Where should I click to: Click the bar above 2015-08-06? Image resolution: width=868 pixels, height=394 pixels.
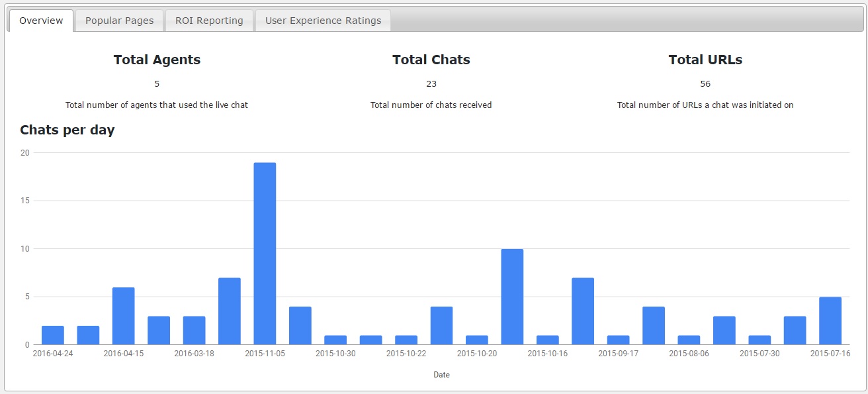coord(689,340)
